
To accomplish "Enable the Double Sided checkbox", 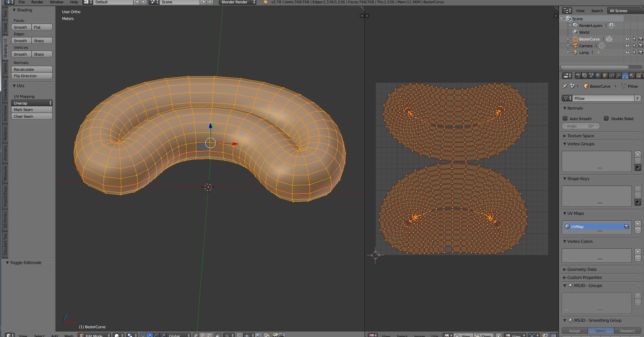I will click(606, 118).
